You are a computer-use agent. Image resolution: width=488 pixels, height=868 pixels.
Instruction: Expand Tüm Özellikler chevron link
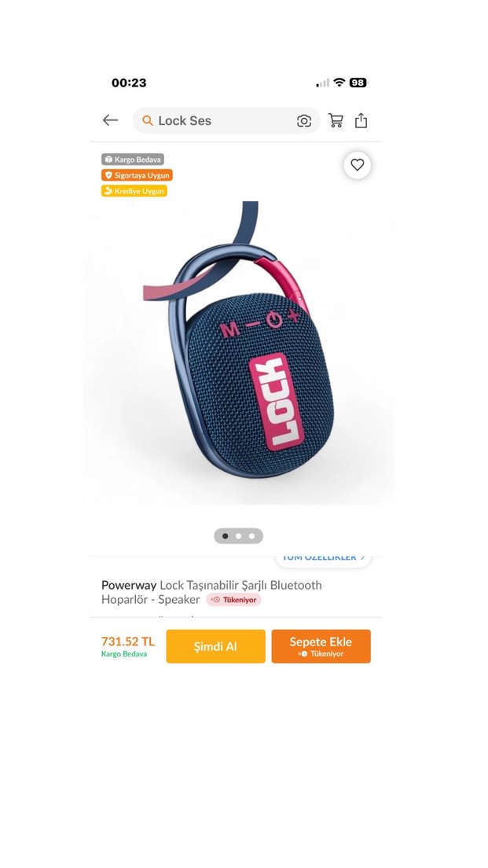(x=323, y=558)
